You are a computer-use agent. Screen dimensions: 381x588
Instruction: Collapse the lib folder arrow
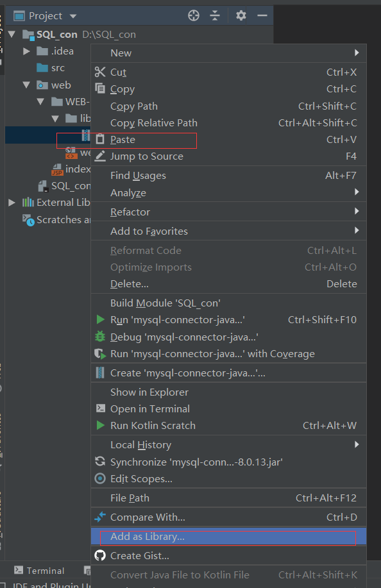tap(55, 119)
